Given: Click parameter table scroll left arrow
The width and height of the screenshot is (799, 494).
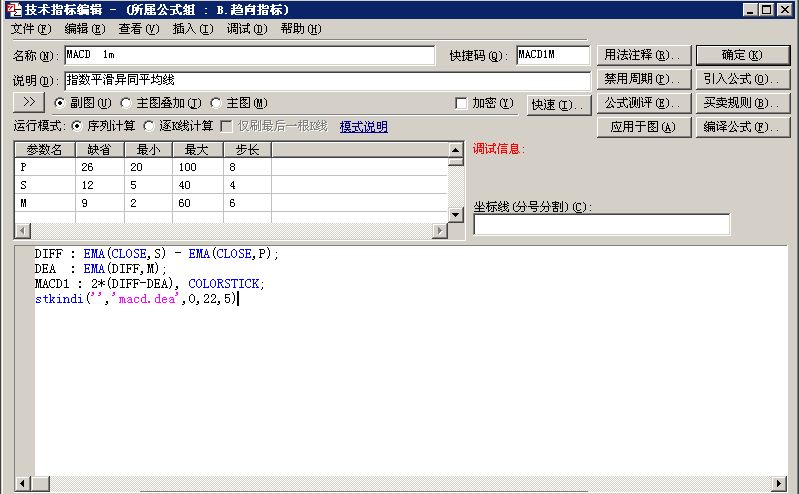Looking at the screenshot, I should [x=21, y=231].
